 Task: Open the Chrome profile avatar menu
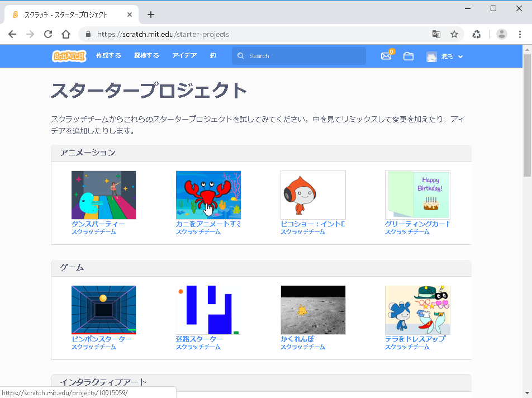(x=502, y=34)
